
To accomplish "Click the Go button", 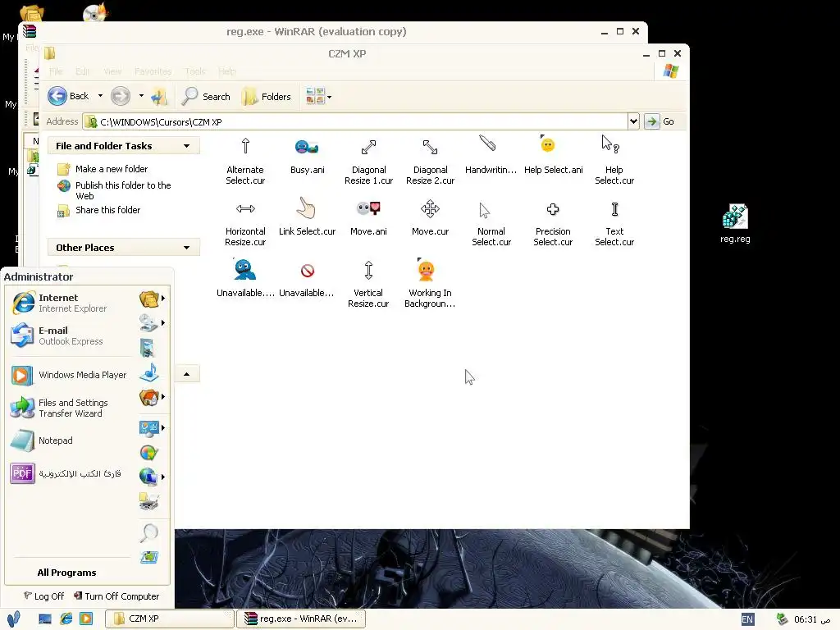I will pos(660,121).
